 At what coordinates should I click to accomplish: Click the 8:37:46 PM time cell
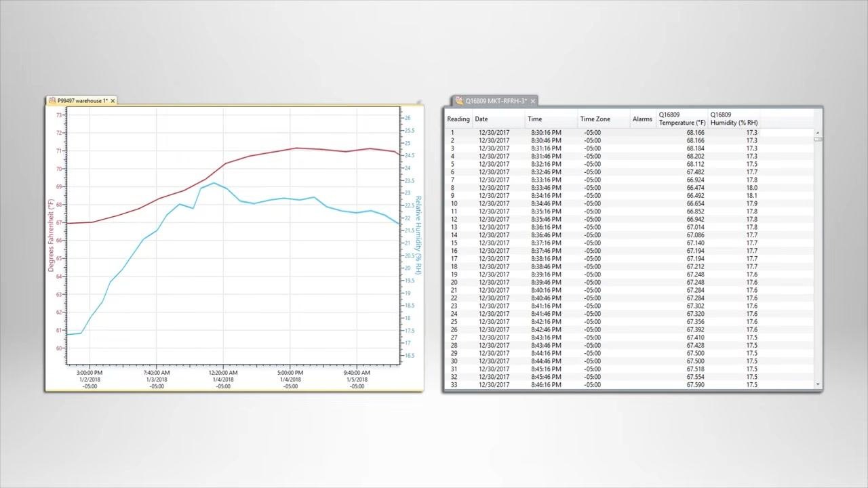[x=546, y=251]
